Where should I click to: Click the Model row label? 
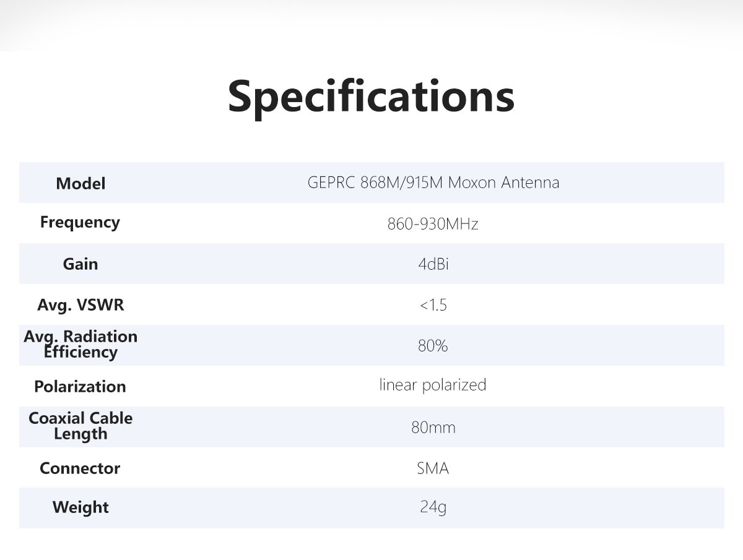(80, 184)
